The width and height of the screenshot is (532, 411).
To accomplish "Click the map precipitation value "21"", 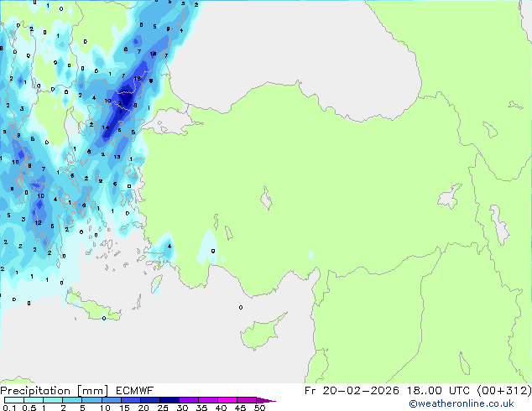I will tap(121, 103).
